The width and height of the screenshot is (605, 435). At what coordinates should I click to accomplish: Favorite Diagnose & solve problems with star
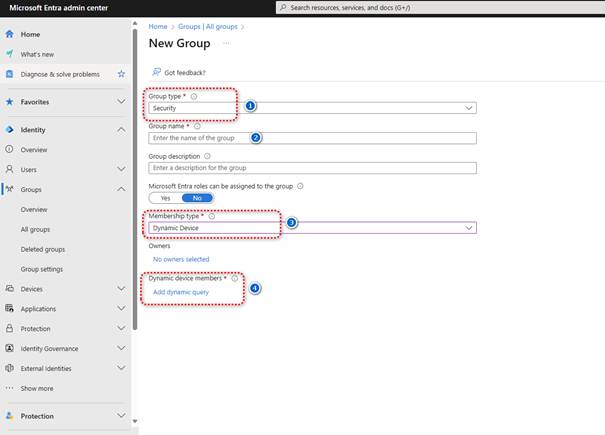[121, 74]
